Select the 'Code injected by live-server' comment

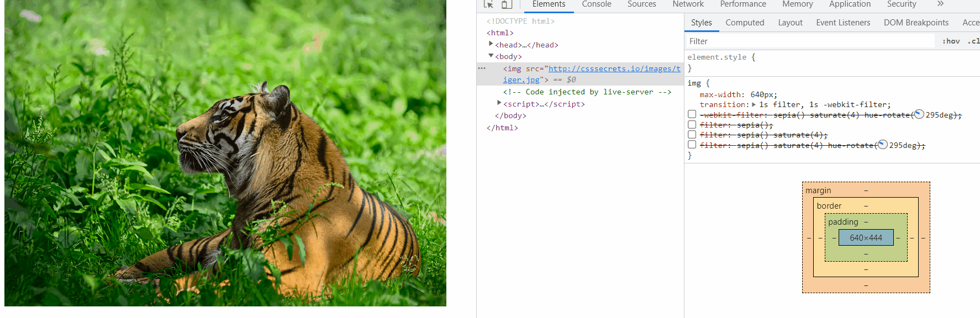[587, 92]
